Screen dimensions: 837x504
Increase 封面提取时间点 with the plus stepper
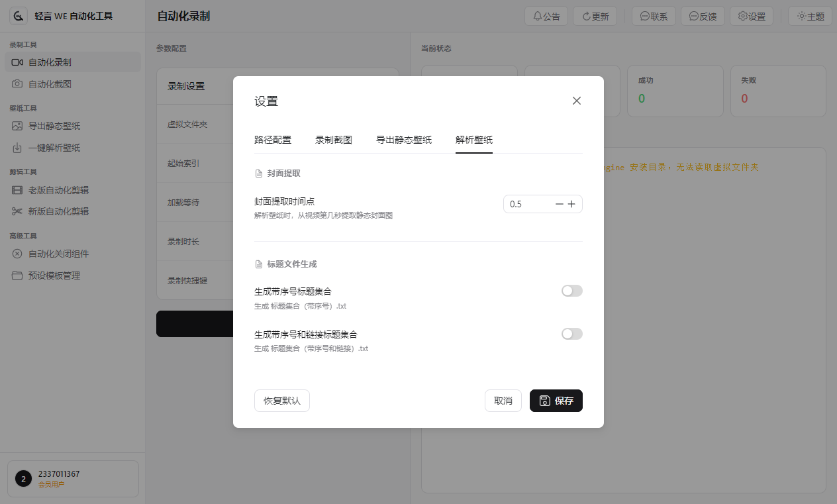(571, 204)
